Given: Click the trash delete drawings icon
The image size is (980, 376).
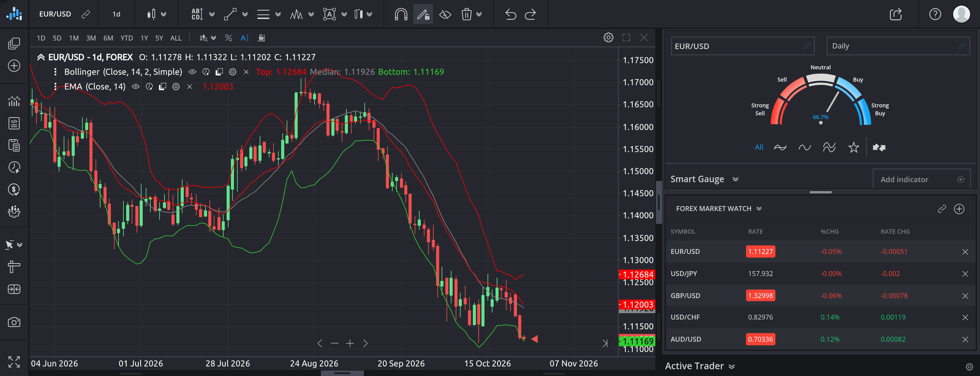Looking at the screenshot, I should click(466, 14).
